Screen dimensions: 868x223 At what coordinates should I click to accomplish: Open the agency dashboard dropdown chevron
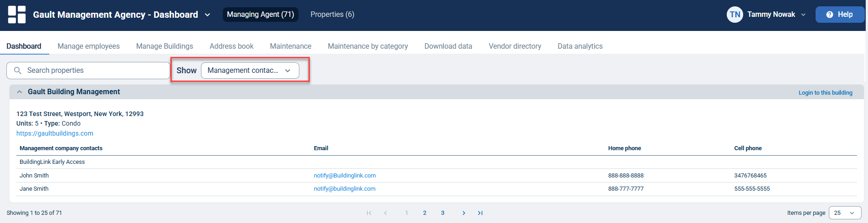click(x=207, y=15)
